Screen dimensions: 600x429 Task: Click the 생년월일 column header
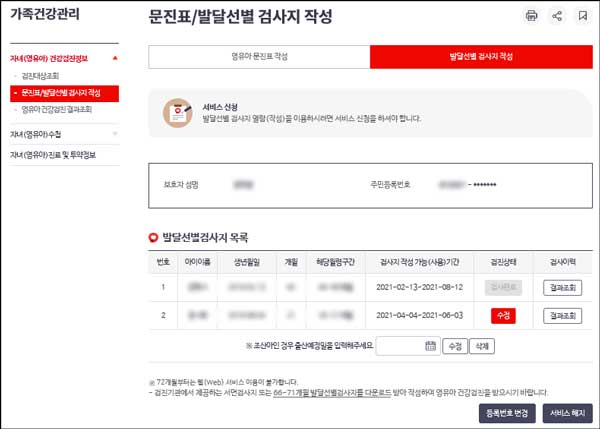[x=247, y=262]
